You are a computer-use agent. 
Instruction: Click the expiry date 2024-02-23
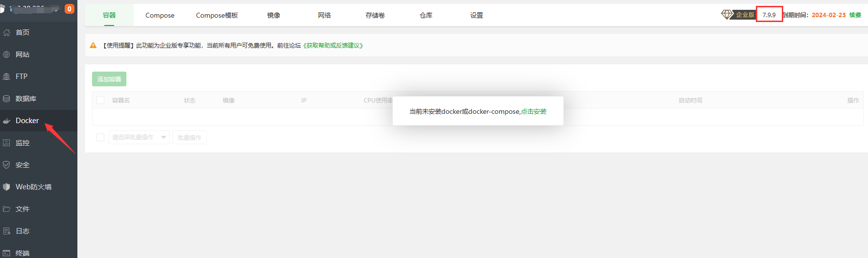(829, 15)
